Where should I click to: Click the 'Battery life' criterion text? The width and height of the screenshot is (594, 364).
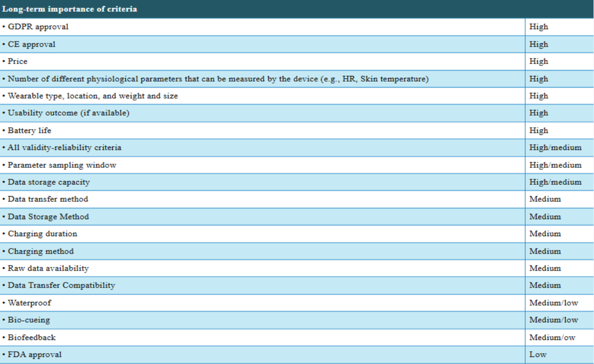tap(29, 131)
